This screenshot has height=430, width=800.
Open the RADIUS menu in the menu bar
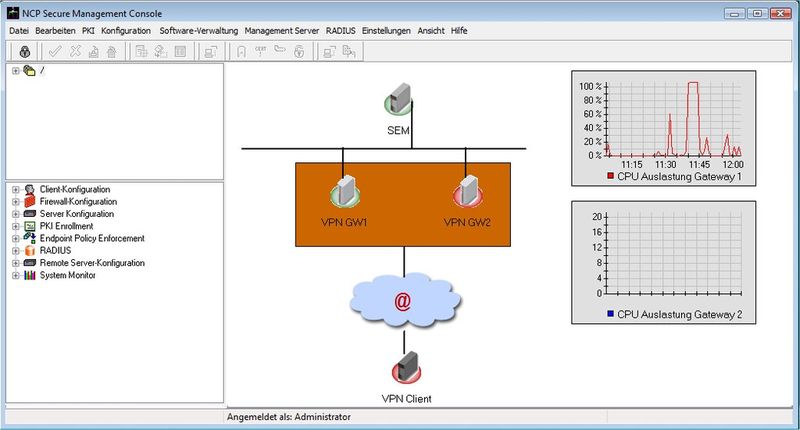click(x=340, y=31)
